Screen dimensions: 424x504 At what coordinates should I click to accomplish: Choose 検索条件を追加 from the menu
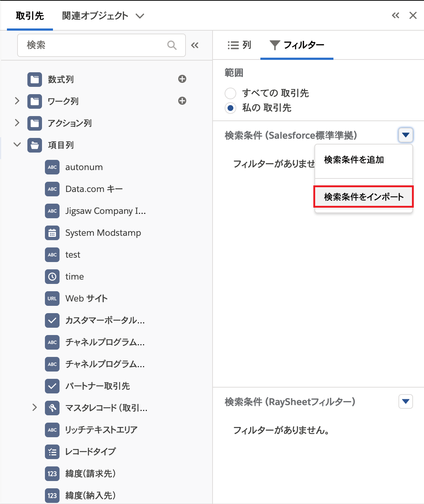(x=364, y=160)
